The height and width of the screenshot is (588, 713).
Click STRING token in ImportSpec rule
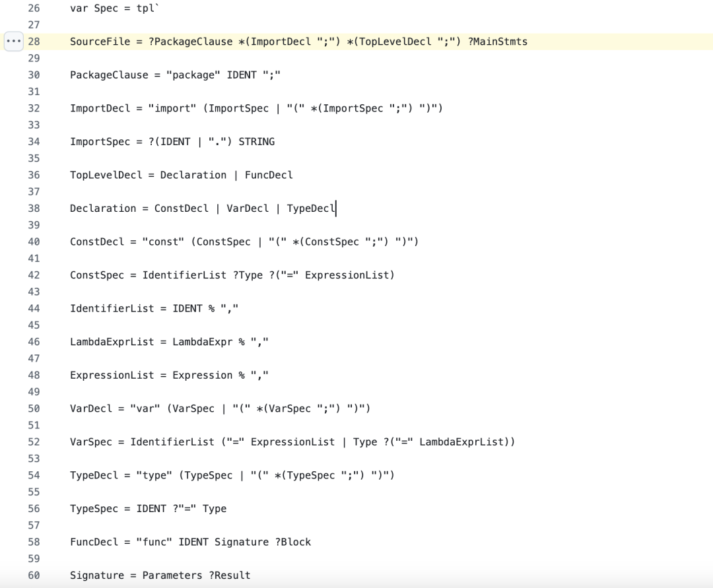256,142
